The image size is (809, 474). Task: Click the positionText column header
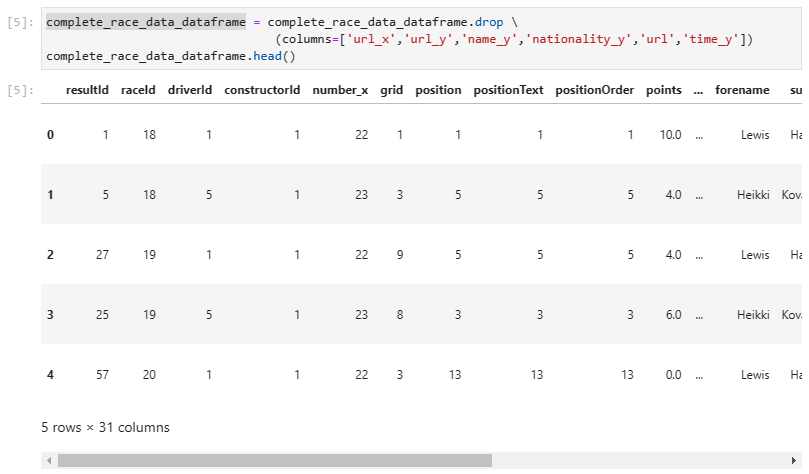[x=508, y=90]
